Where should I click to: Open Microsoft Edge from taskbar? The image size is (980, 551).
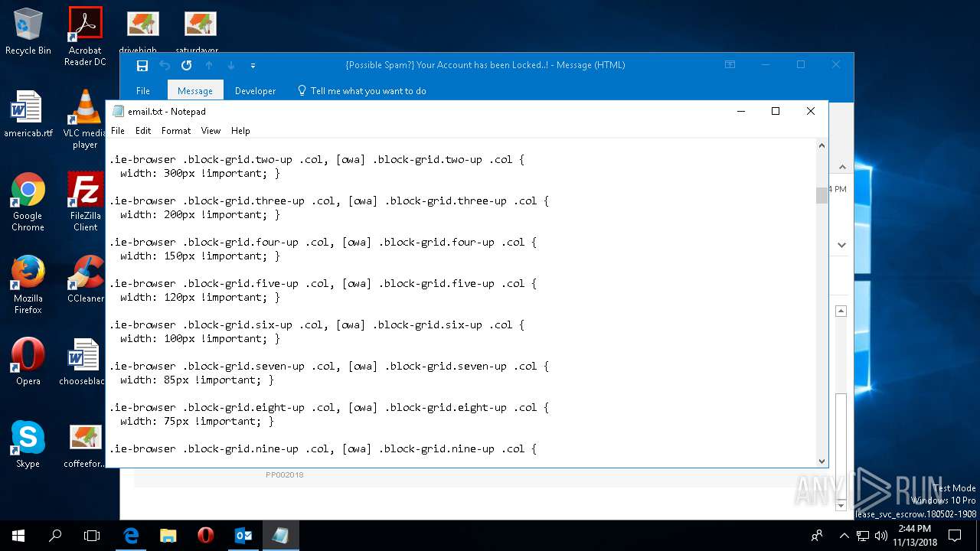tap(131, 536)
